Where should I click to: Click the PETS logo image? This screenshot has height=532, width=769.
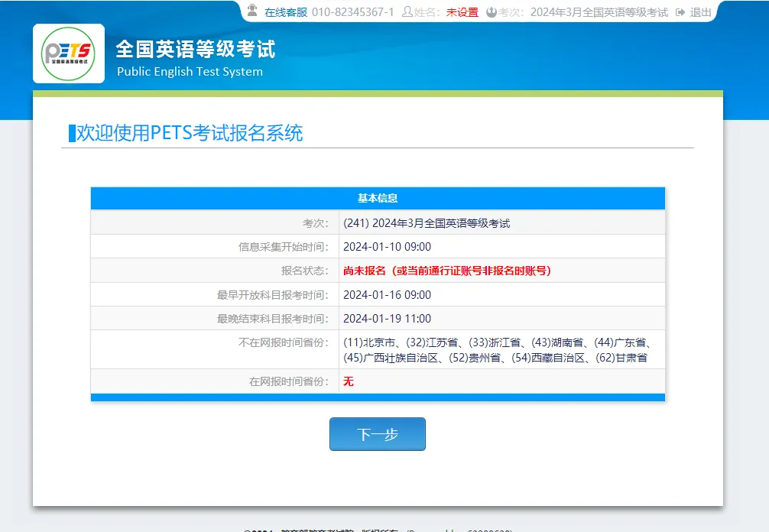point(69,54)
